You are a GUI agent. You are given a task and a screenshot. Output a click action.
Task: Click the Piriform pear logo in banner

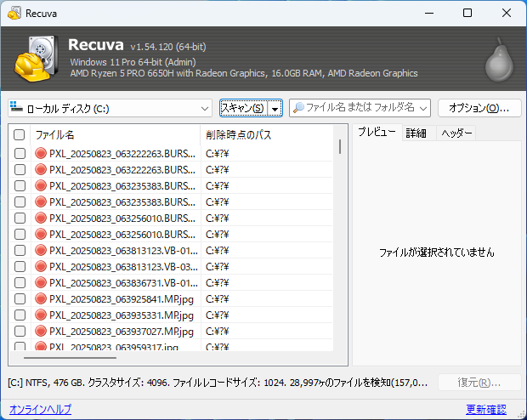coord(499,61)
